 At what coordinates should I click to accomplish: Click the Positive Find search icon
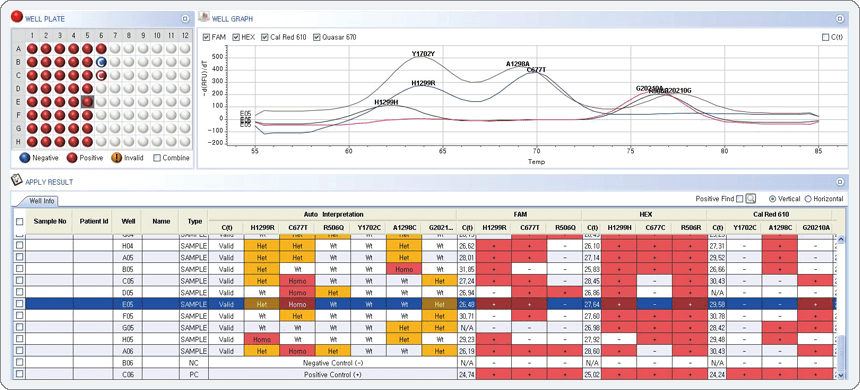point(751,199)
